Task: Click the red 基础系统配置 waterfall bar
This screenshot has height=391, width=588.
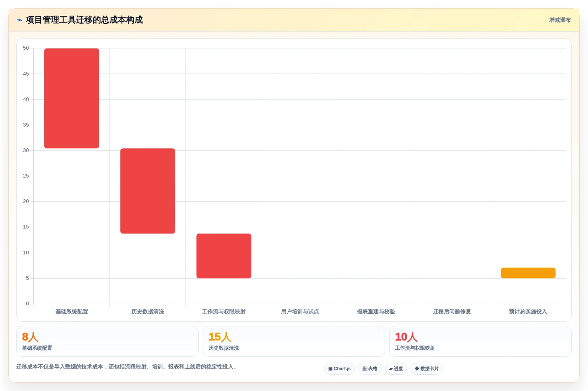Action: tap(72, 98)
